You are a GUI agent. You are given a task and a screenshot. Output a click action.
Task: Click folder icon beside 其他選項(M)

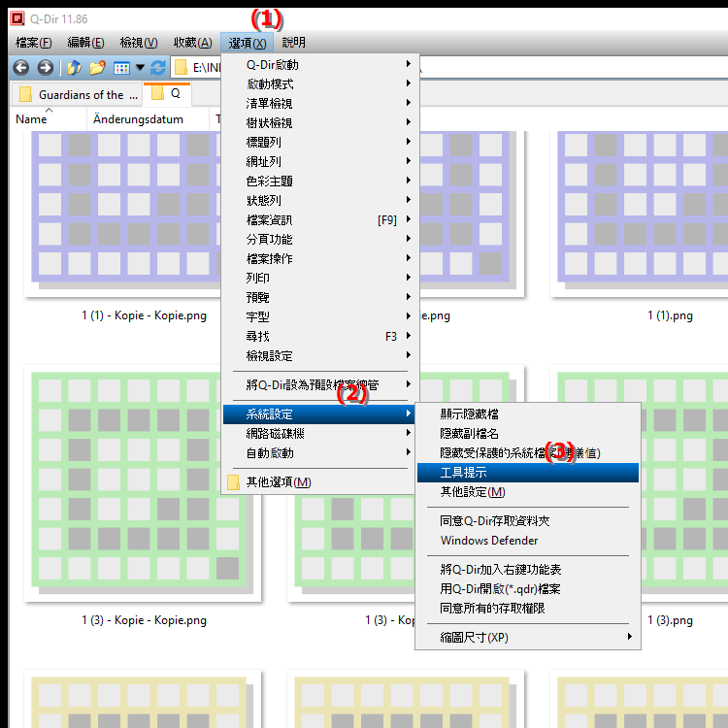233,482
